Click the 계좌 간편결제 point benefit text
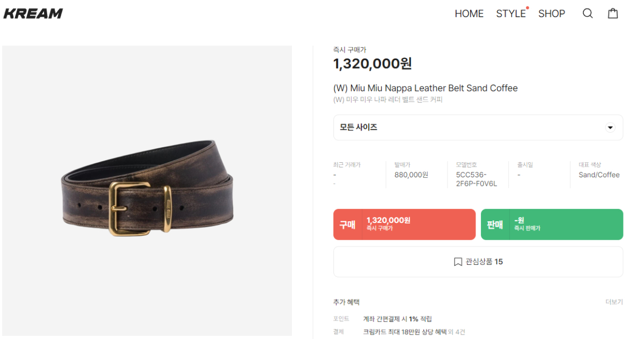Screen dimensions: 644x339 (x=397, y=319)
